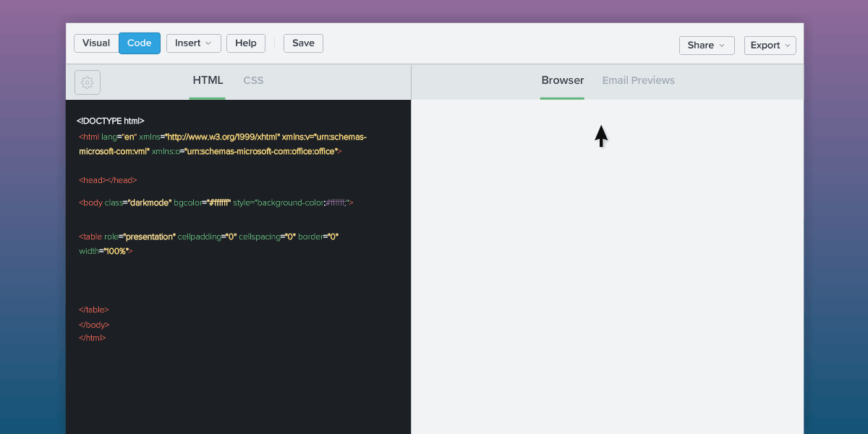Switch to Visual editing mode
Screen dimensions: 868x434
tap(96, 43)
